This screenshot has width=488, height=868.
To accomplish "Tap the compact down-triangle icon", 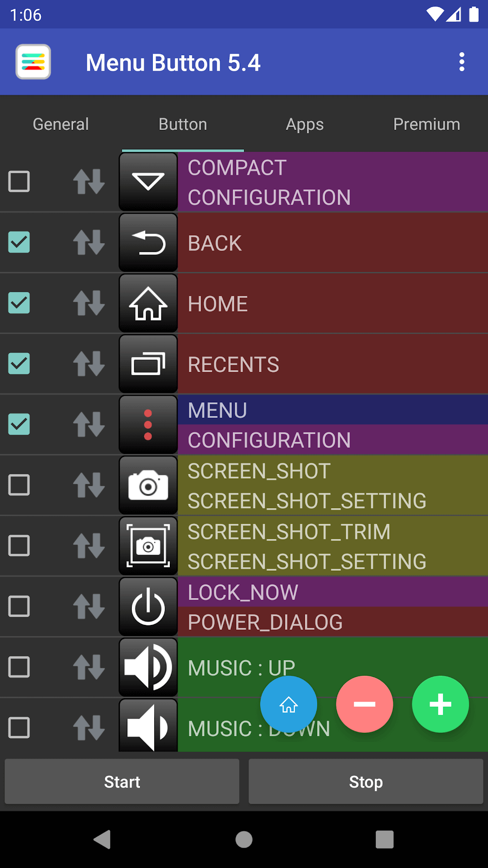I will coord(148,182).
